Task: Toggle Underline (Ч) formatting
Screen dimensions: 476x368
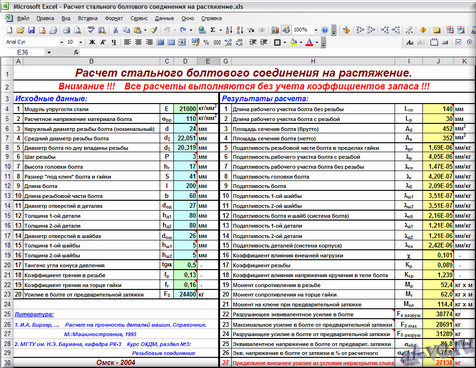Action: point(114,42)
